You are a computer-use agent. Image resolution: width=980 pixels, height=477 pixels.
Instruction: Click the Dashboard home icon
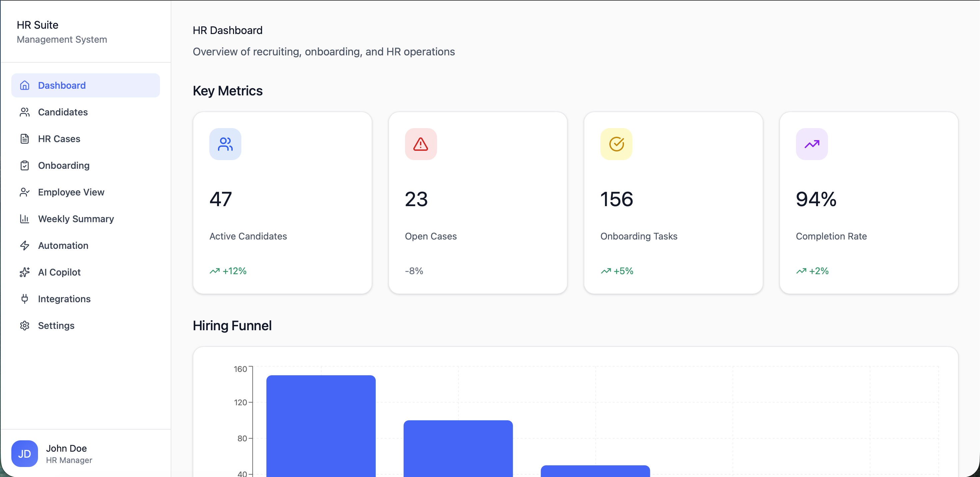tap(25, 85)
